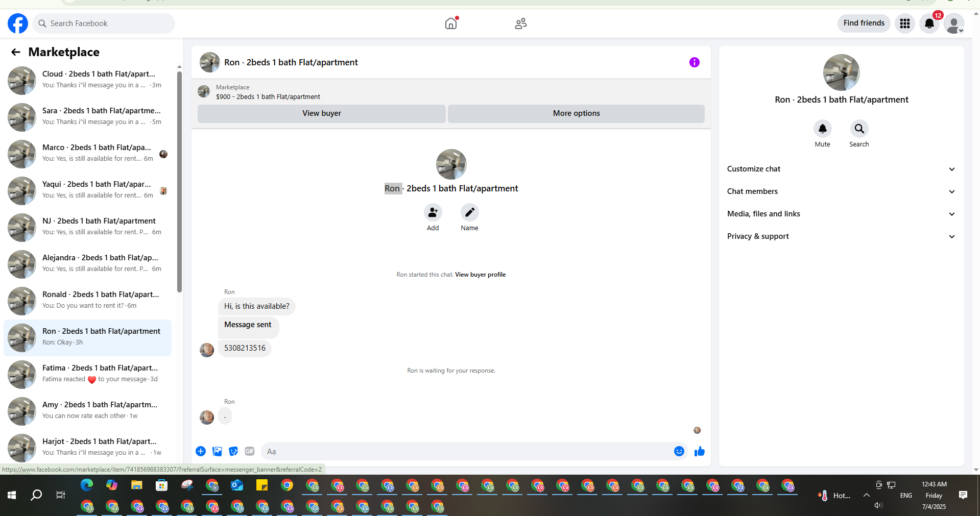Open Harjot conversation in chat list
Screen dimensions: 980x516
click(87, 448)
